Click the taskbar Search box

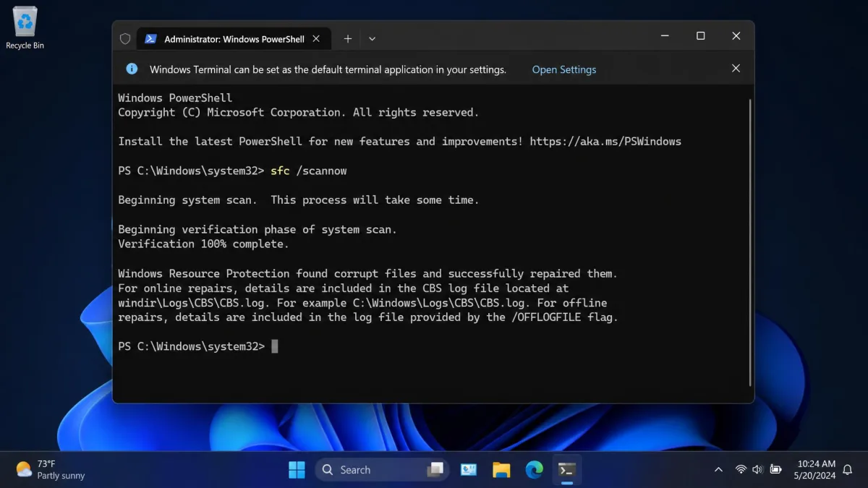pyautogui.click(x=382, y=470)
